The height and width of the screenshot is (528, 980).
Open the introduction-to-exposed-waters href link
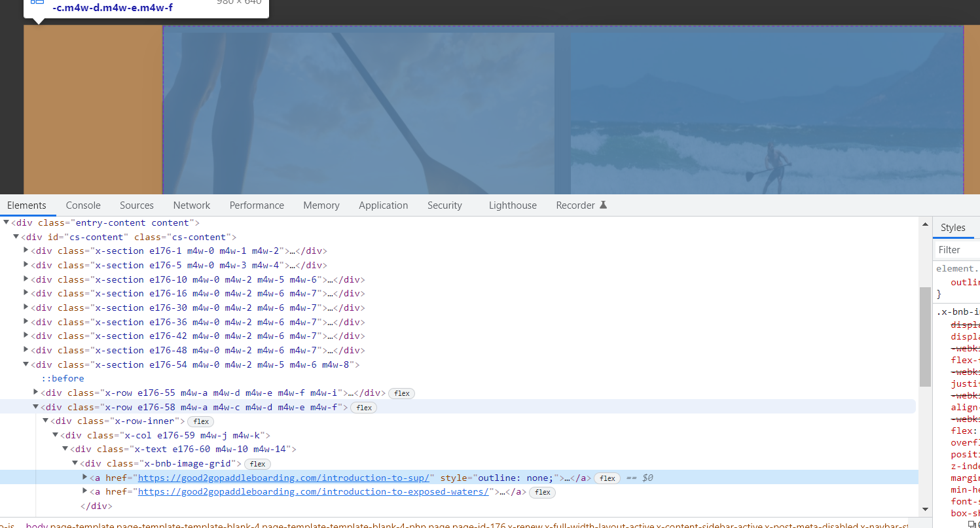click(x=314, y=491)
